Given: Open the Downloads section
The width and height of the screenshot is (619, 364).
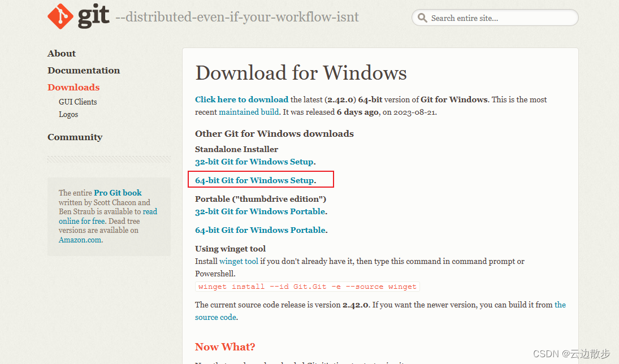Looking at the screenshot, I should pos(73,87).
